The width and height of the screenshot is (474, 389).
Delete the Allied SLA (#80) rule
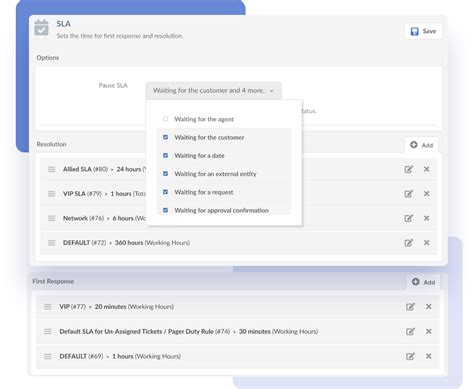click(426, 169)
